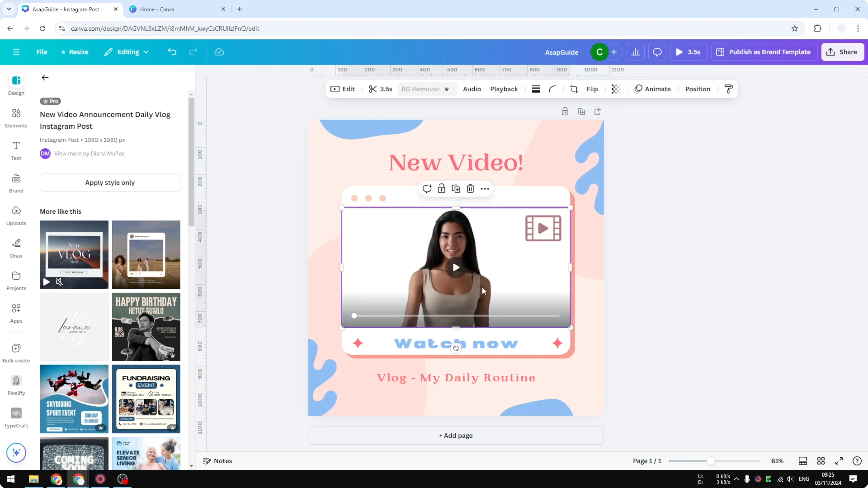Click the Apply style only button
The height and width of the screenshot is (488, 868).
[110, 182]
